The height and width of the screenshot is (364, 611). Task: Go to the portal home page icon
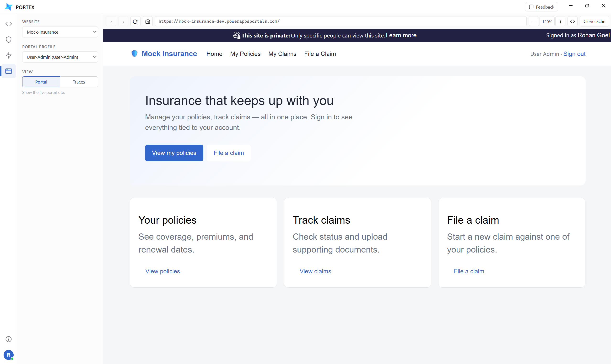point(147,21)
